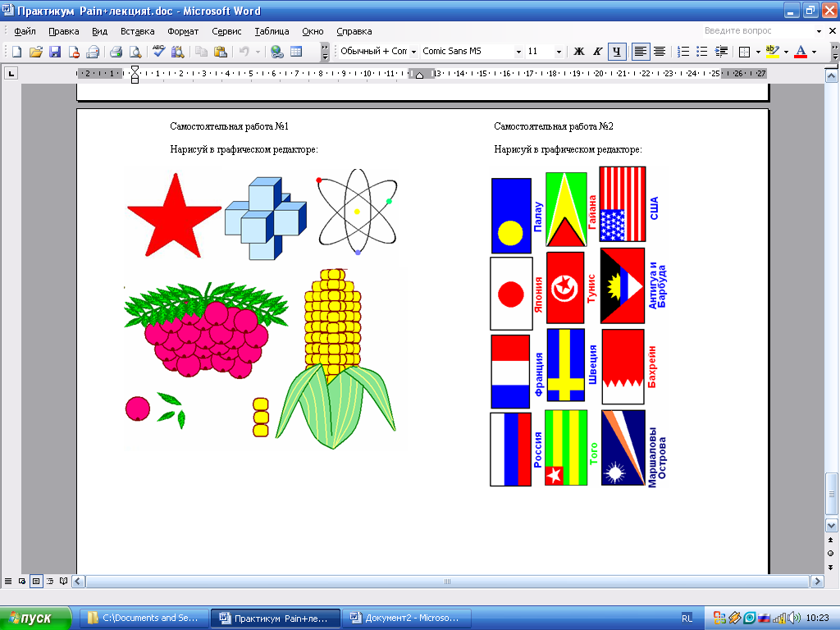Toggle italic formatting (К)
Image resolution: width=840 pixels, height=630 pixels.
pos(598,52)
